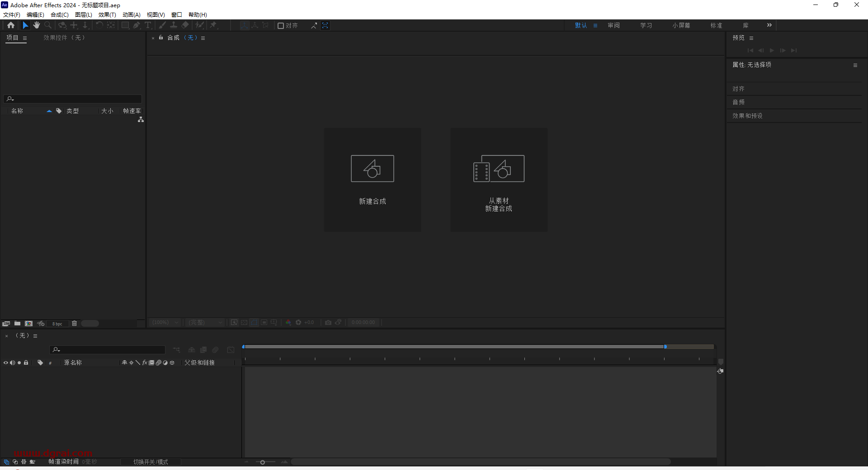Toggle the video eye column header

[x=6, y=362]
